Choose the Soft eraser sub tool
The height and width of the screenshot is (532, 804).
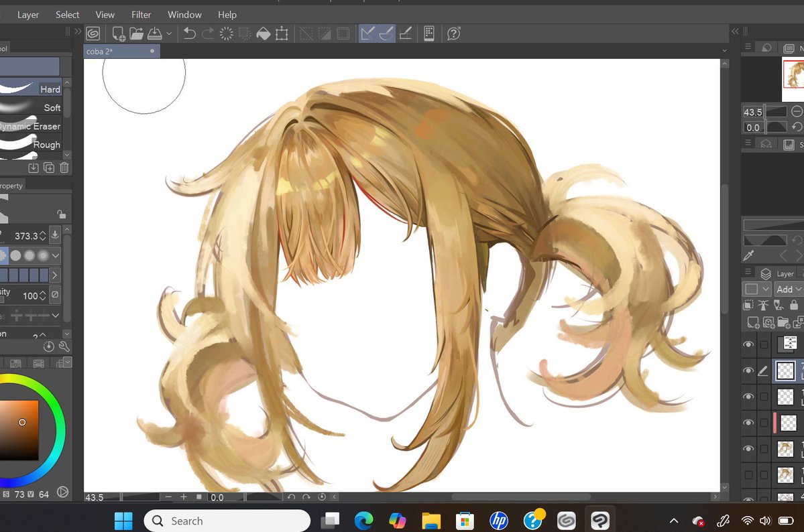point(31,107)
